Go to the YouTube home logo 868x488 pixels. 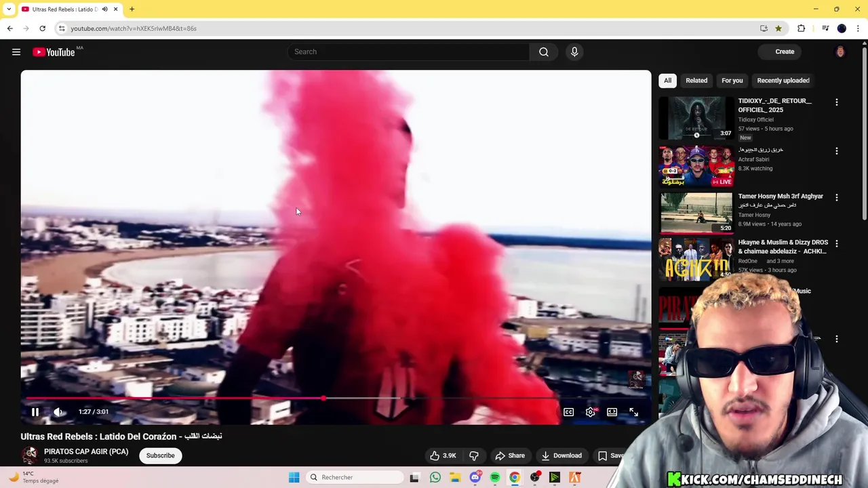(54, 52)
